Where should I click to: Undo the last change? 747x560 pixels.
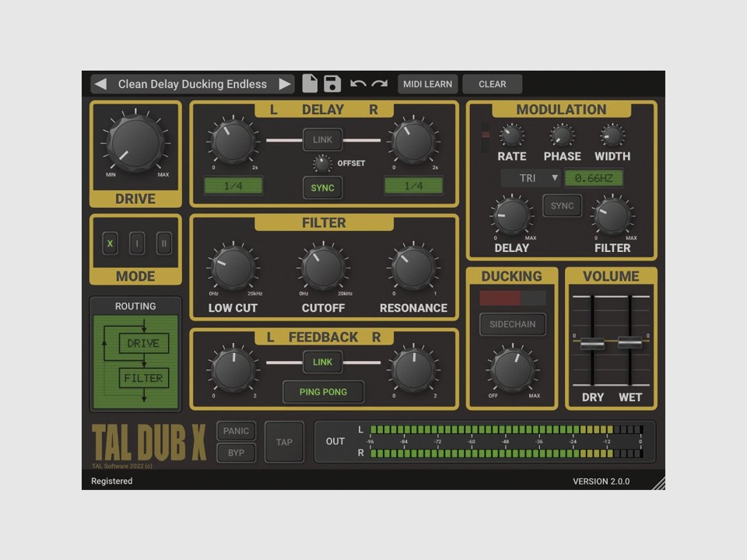pos(358,84)
